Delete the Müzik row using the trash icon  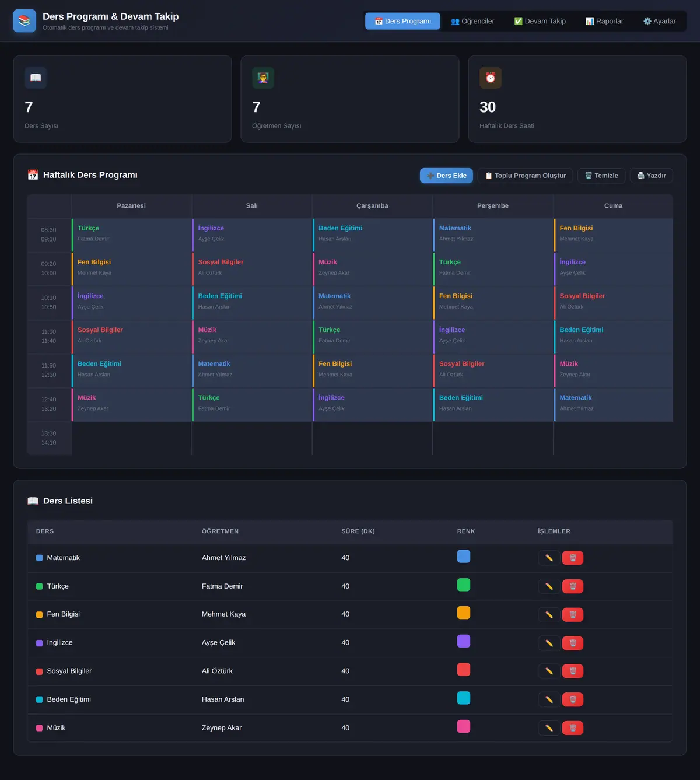coord(573,728)
